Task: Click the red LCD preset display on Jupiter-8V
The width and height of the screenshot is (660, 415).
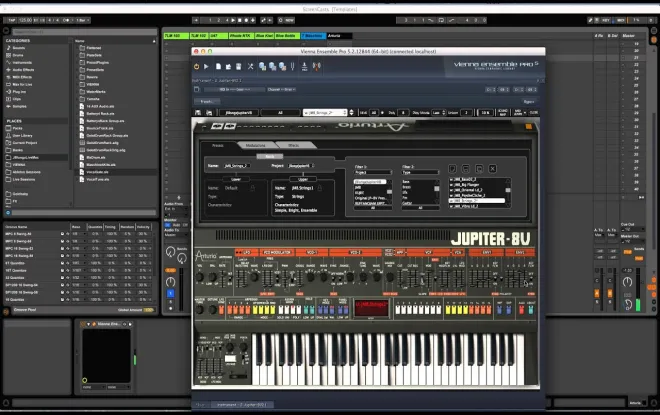Action: point(371,307)
